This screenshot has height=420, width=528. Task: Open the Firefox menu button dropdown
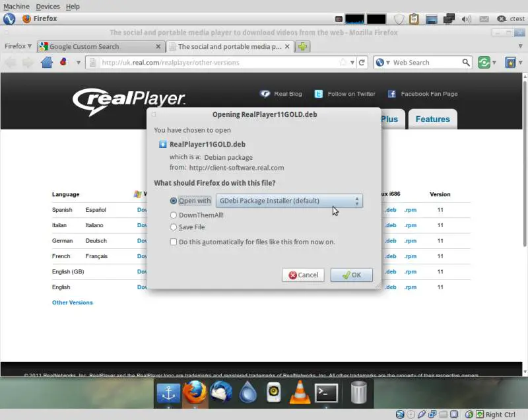point(18,46)
